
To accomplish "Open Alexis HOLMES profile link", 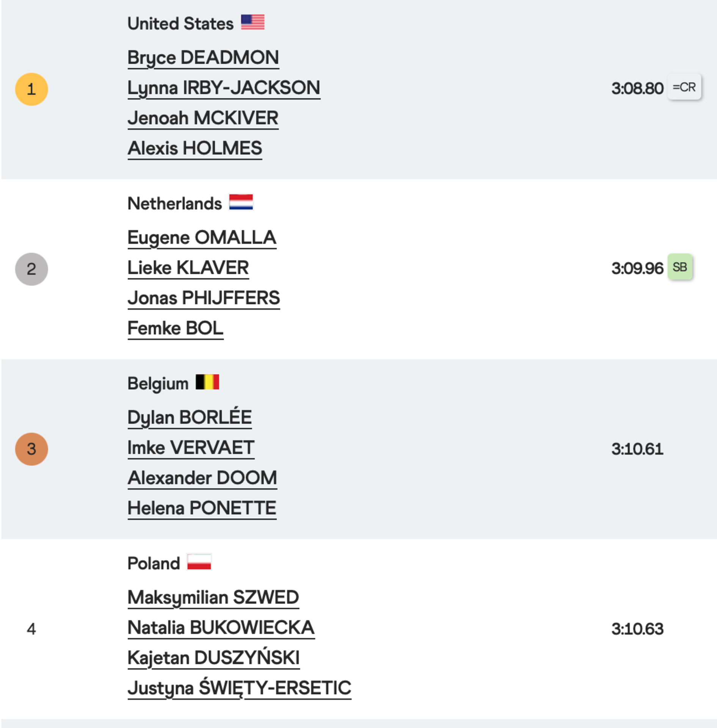I will pyautogui.click(x=195, y=148).
